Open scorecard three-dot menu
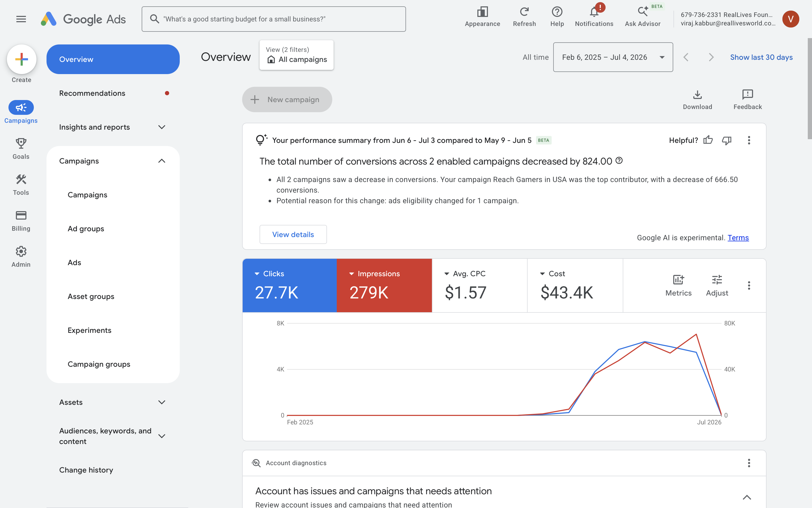The width and height of the screenshot is (812, 508). tap(749, 285)
